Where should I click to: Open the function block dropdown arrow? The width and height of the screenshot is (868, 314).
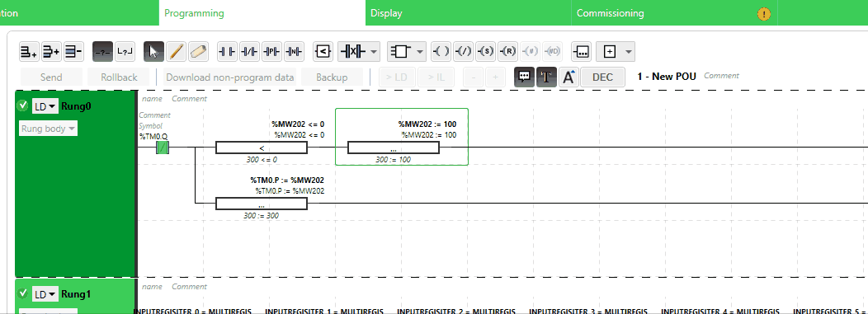420,51
